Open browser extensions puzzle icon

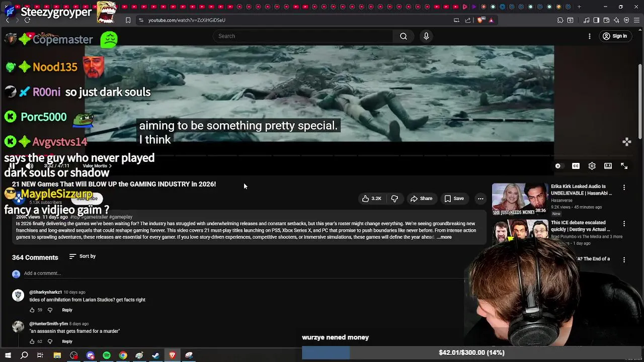(x=560, y=20)
